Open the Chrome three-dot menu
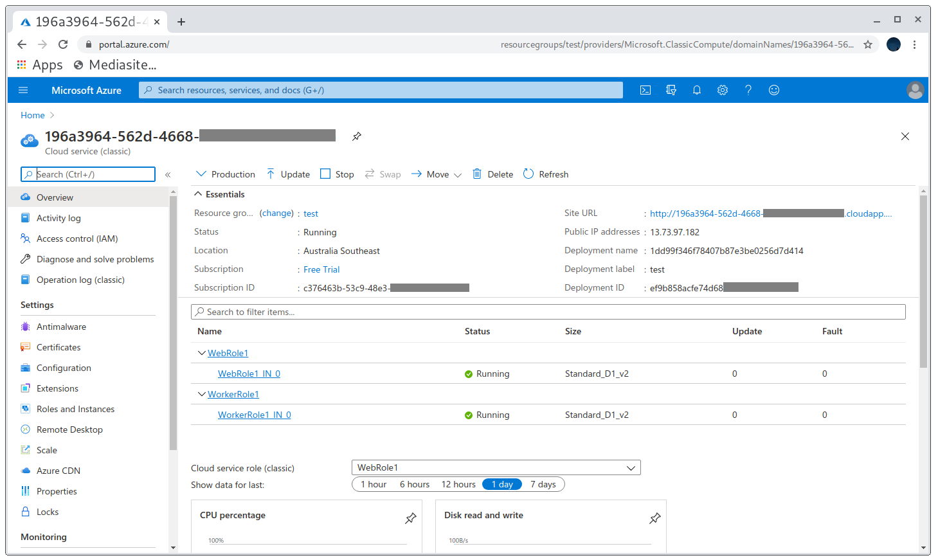Image resolution: width=938 pixels, height=560 pixels. coord(914,44)
